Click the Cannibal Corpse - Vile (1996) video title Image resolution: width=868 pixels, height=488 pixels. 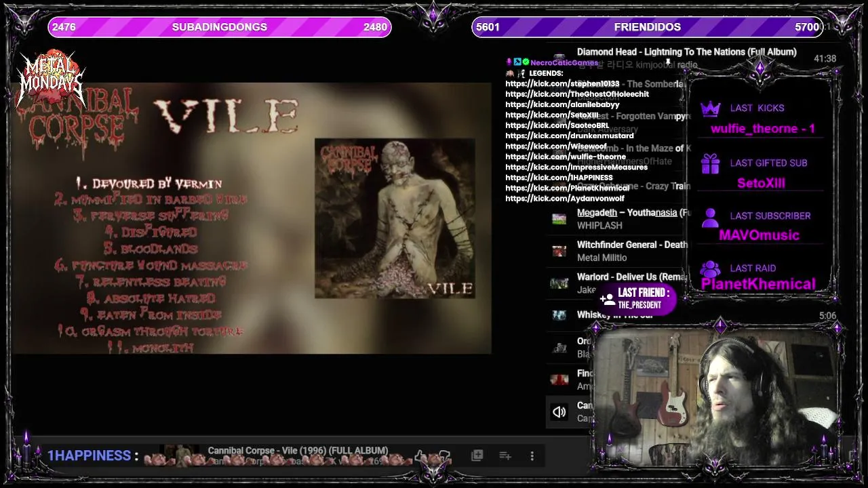(x=298, y=450)
